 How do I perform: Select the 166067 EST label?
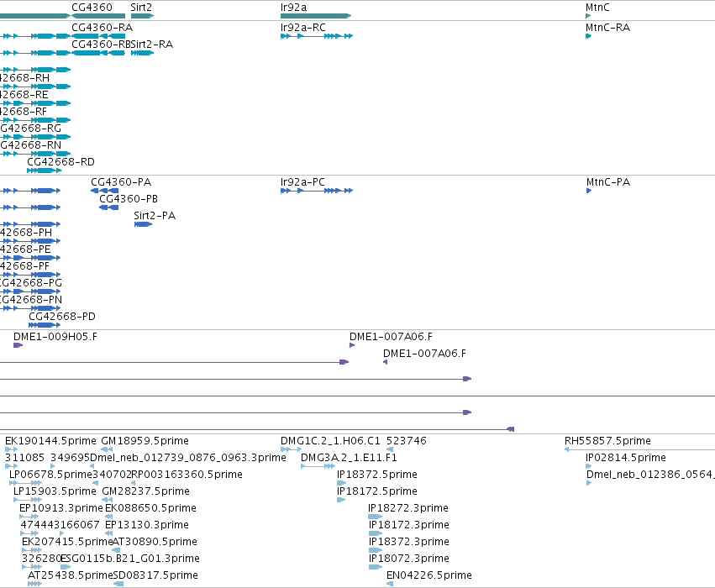click(80, 525)
